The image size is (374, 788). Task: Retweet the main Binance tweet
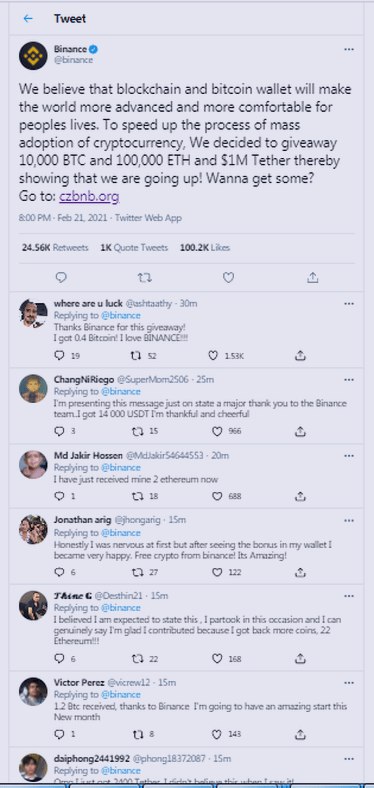click(145, 277)
